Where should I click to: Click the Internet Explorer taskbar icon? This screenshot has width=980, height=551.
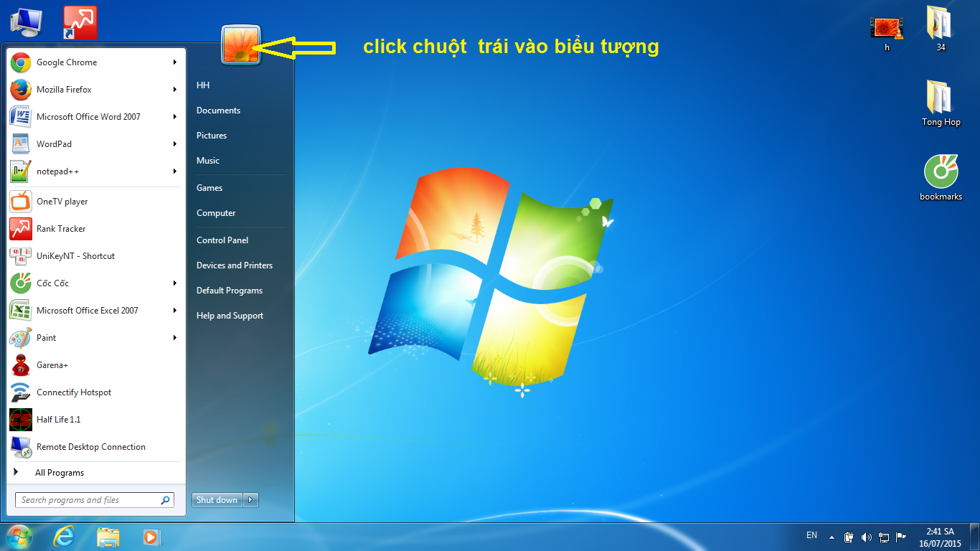tap(64, 537)
